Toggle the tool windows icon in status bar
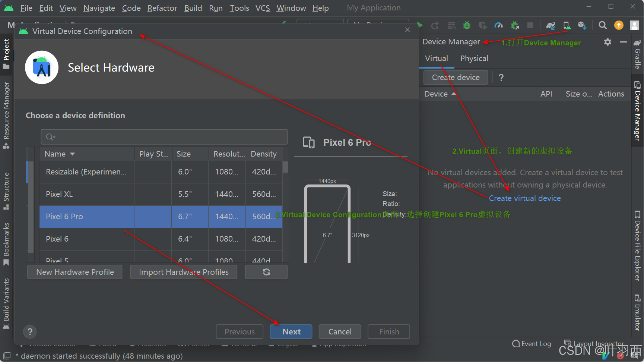This screenshot has width=644, height=362. coord(7,356)
